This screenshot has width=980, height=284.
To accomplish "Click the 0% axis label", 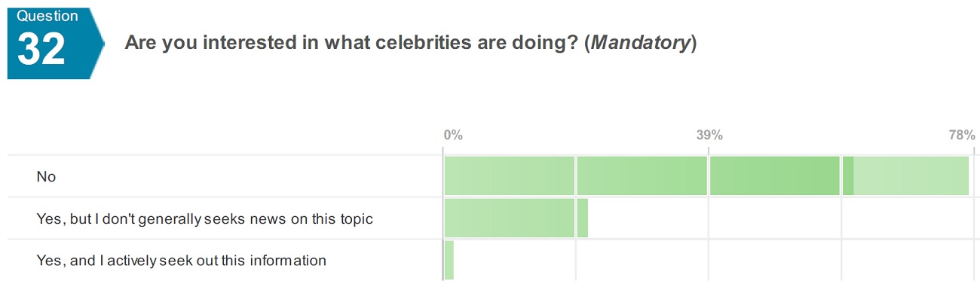I will [x=453, y=136].
